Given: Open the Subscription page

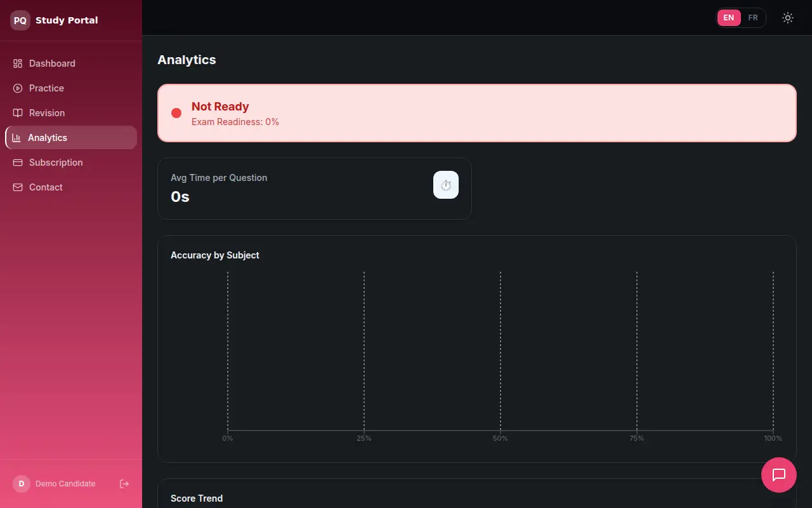Looking at the screenshot, I should tap(71, 163).
